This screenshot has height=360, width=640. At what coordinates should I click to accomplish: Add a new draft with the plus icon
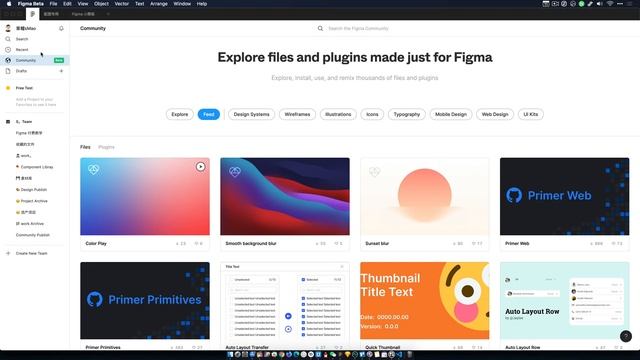[x=61, y=71]
